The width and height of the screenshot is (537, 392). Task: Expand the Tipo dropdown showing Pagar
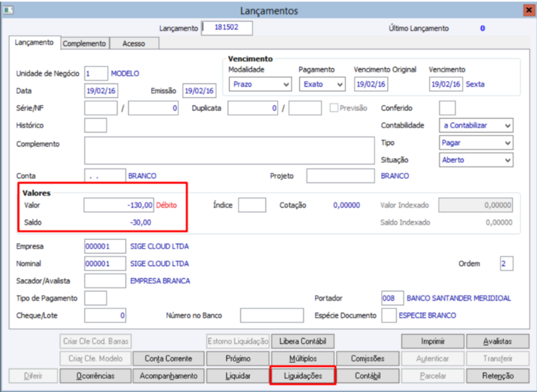coord(476,142)
